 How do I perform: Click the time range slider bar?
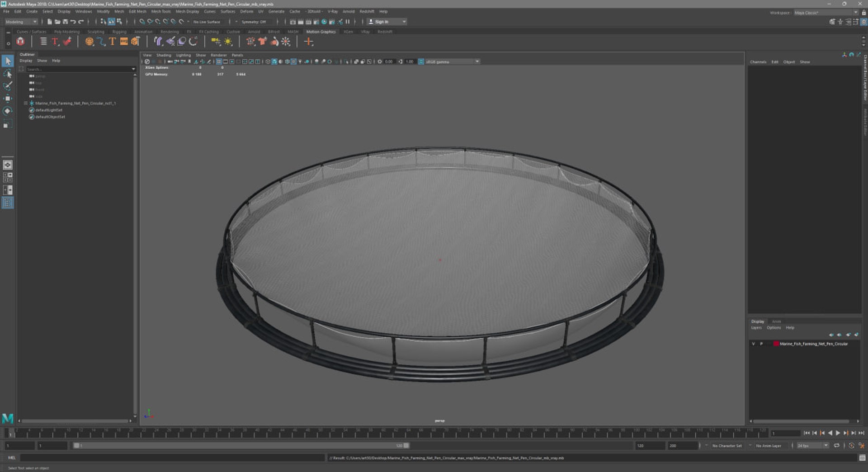(x=242, y=446)
